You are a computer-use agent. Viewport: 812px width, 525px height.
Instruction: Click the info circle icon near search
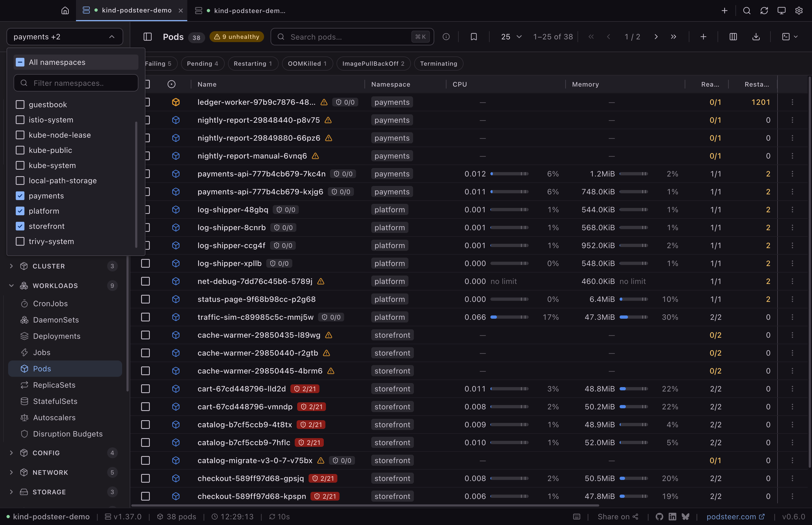446,37
